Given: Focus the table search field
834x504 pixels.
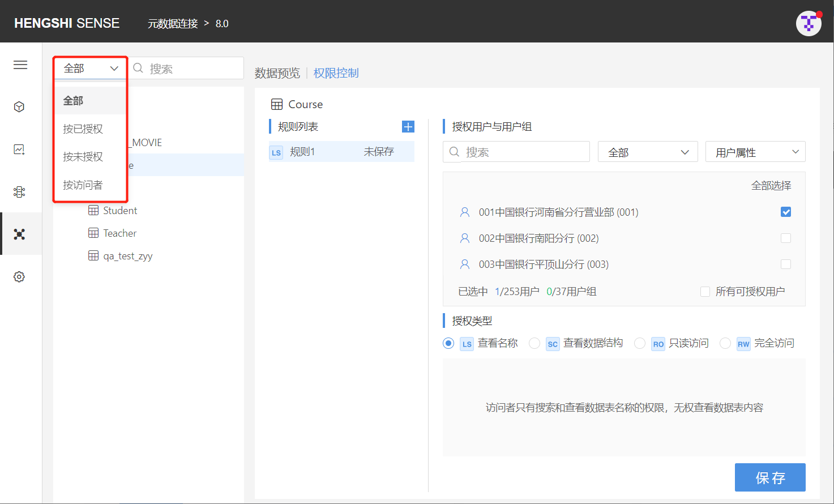Looking at the screenshot, I should pyautogui.click(x=186, y=68).
